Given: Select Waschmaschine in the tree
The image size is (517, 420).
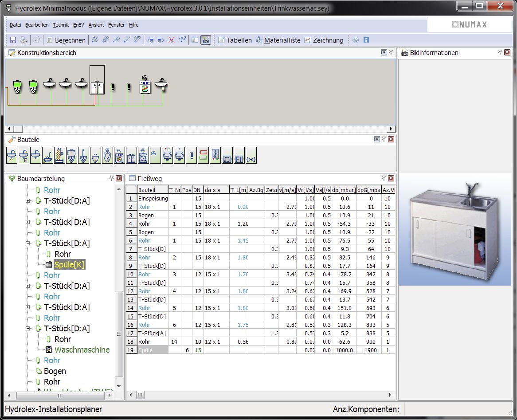Looking at the screenshot, I should (x=82, y=350).
